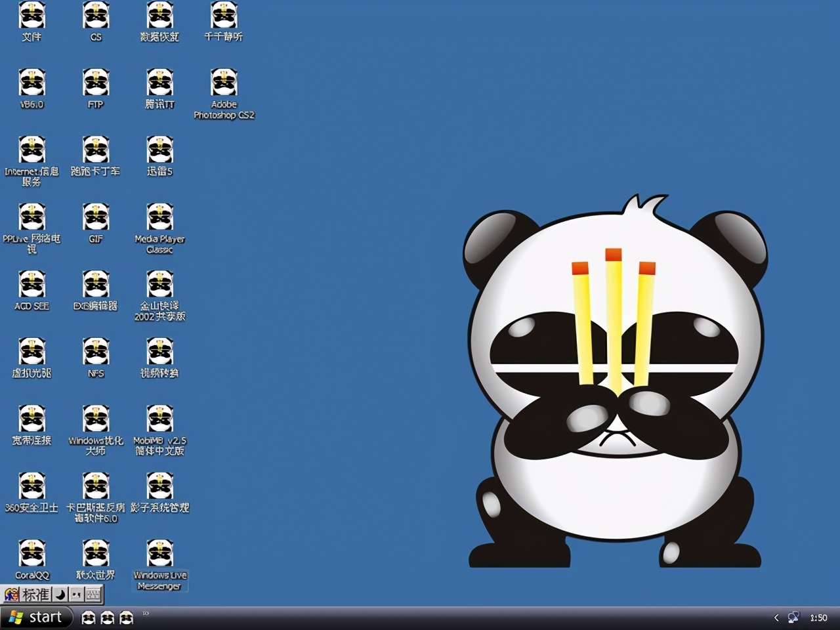
Task: Open the CoralQQ shortcut
Action: pyautogui.click(x=31, y=553)
